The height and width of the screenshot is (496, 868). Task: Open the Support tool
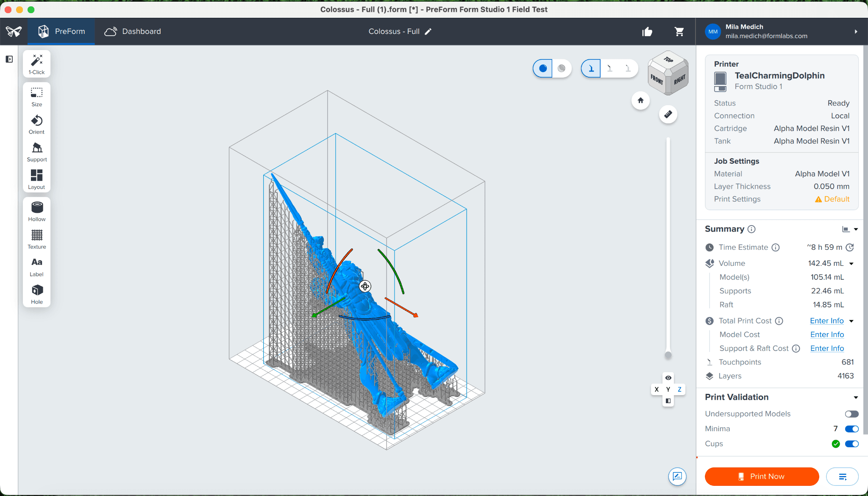(37, 152)
